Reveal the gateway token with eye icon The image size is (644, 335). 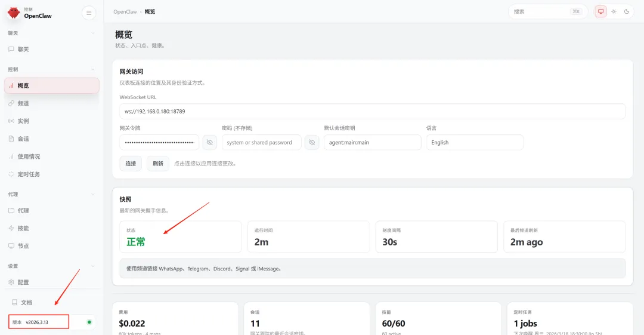[209, 142]
